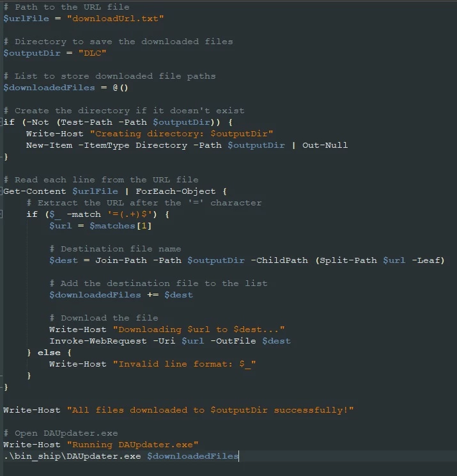This screenshot has height=476, width=457.
Task: Collapse the fold at the 'if (-Not (Test-Path' line
Action: (x=1, y=122)
